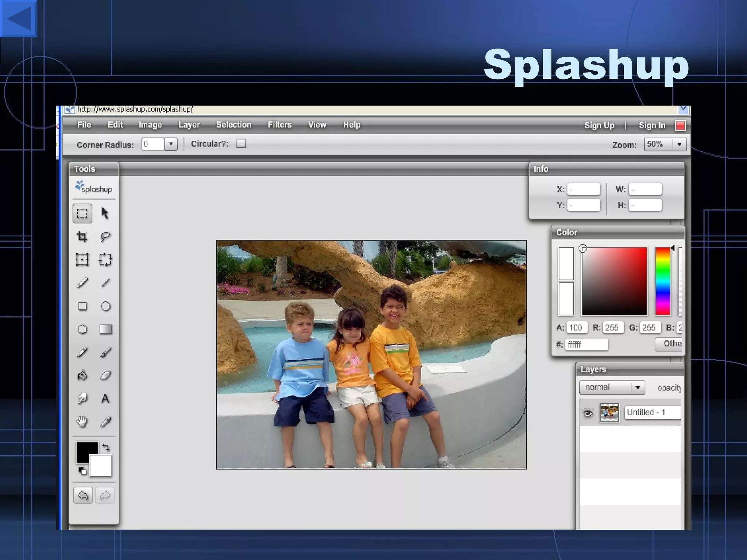Screen dimensions: 747x560
Task: Click the Info W width field
Action: (x=645, y=189)
